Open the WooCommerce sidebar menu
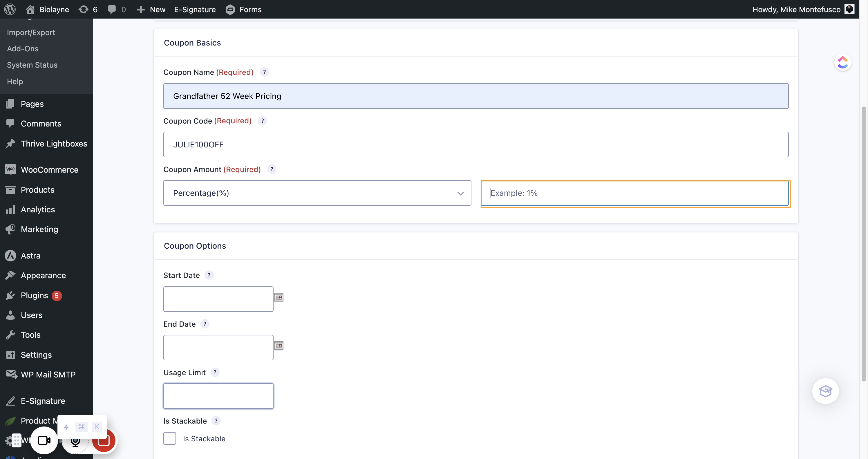Image resolution: width=868 pixels, height=459 pixels. coord(50,170)
